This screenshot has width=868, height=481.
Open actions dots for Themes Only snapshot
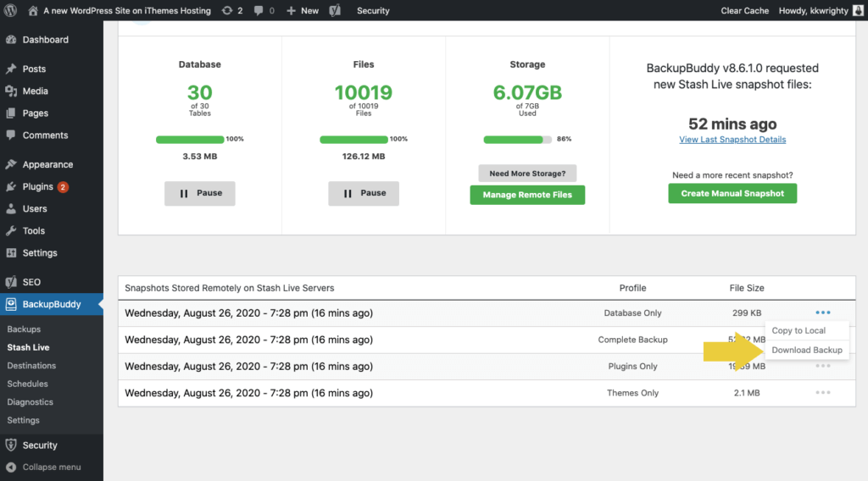click(822, 393)
